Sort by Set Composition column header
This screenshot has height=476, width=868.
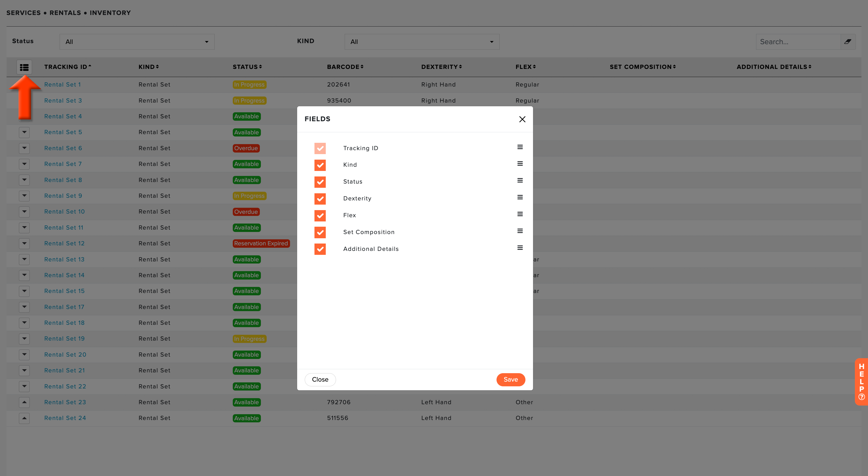[x=643, y=67]
